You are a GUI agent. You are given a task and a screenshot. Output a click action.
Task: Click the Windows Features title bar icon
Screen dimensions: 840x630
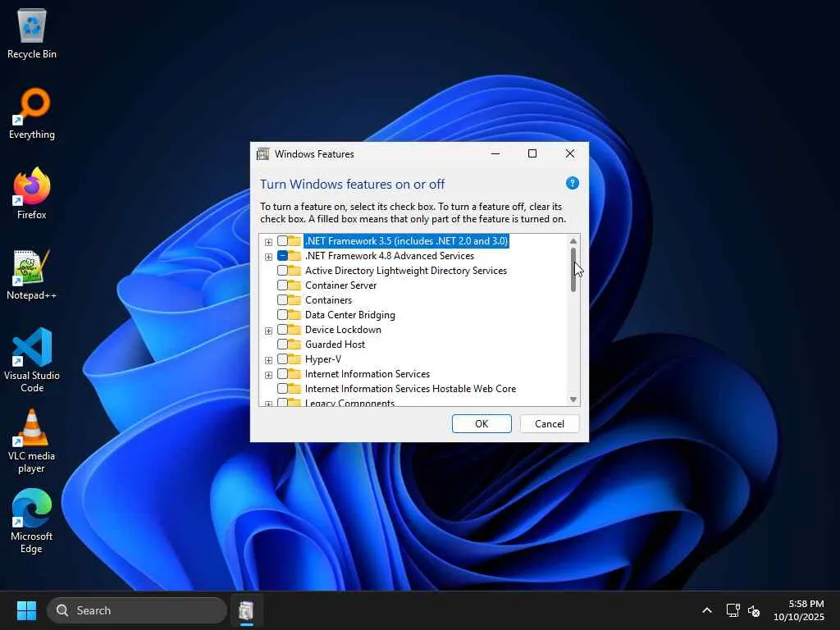[x=262, y=154]
